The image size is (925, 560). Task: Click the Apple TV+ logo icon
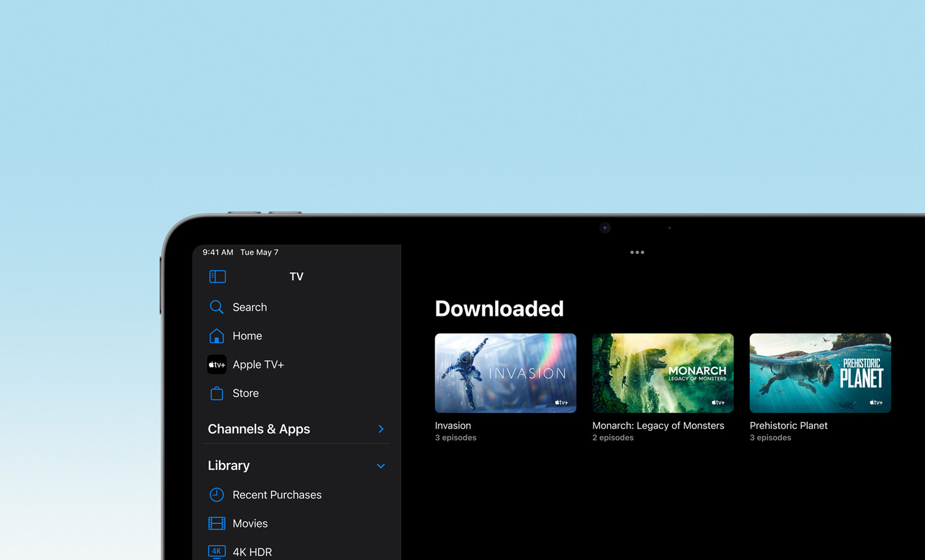217,365
